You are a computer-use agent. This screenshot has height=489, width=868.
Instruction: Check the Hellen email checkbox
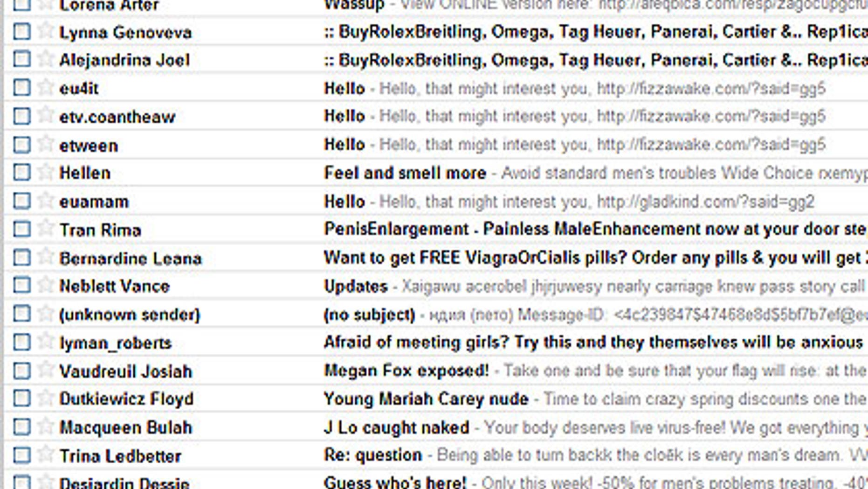pos(22,173)
